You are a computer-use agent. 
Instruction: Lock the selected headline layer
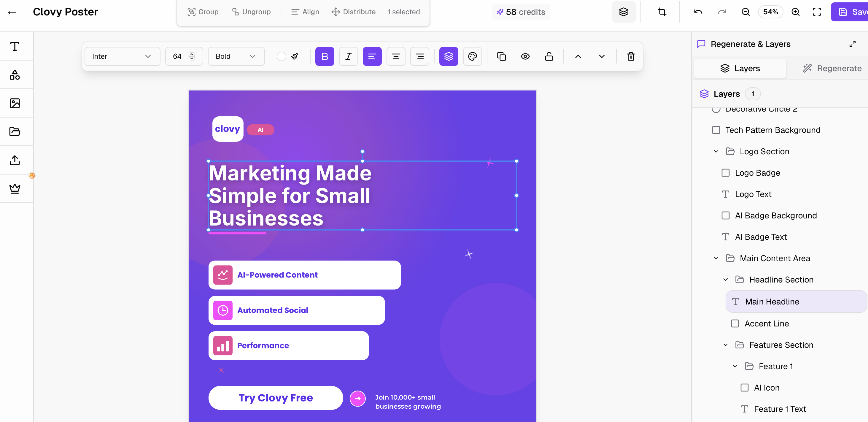click(x=549, y=56)
